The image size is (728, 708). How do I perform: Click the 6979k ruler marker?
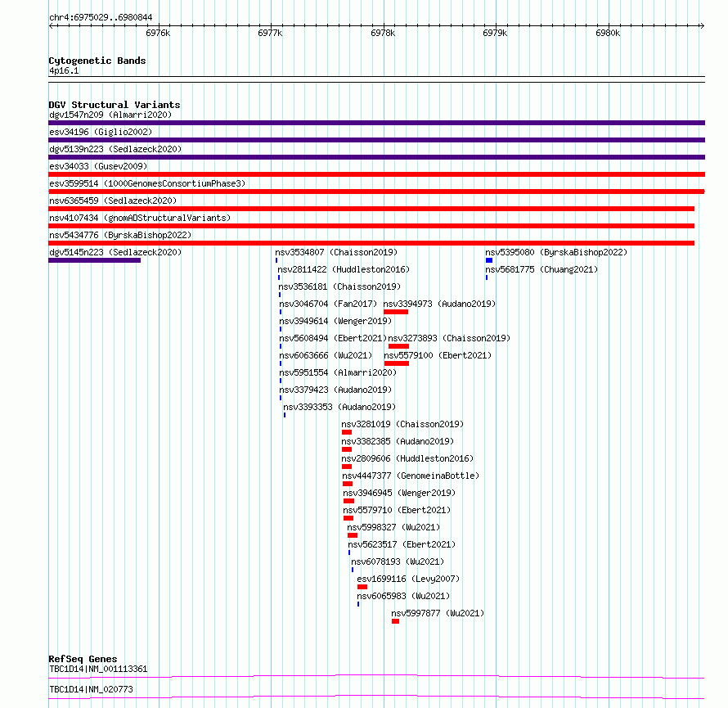point(495,33)
